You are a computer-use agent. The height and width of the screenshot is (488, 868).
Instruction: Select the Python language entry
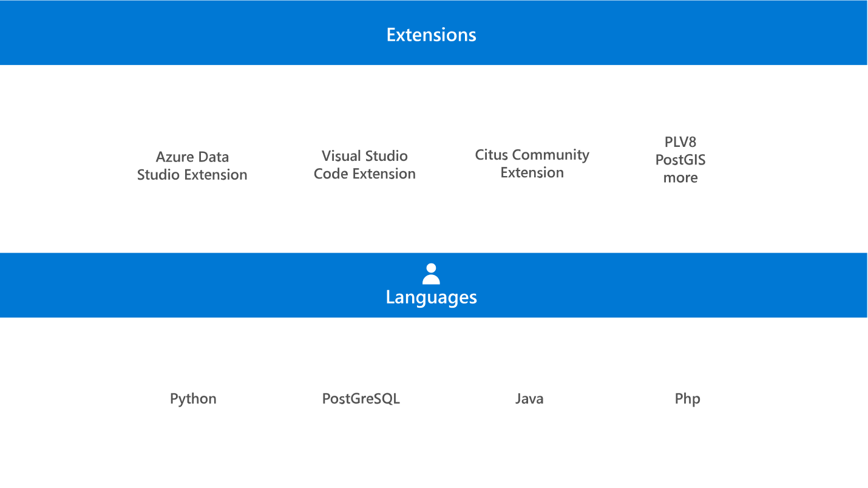point(193,399)
